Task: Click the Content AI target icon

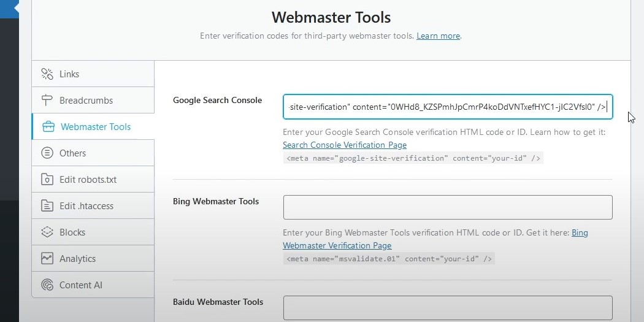Action: (47, 285)
